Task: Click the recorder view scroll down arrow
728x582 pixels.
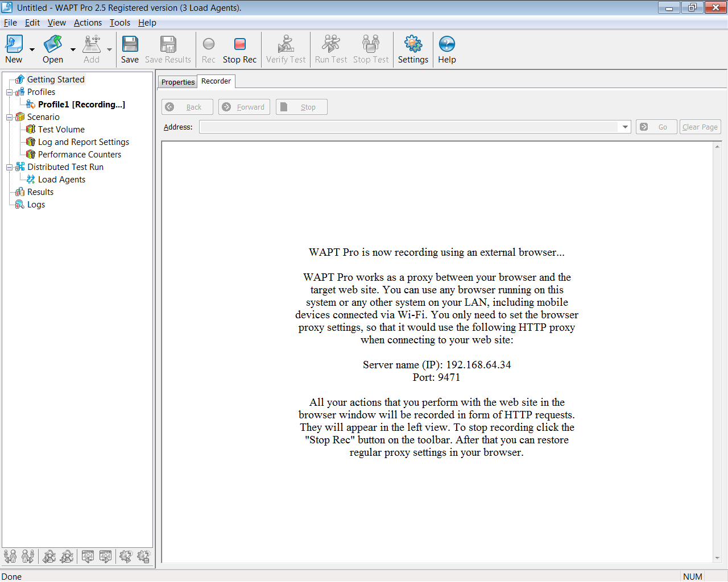Action: point(717,558)
